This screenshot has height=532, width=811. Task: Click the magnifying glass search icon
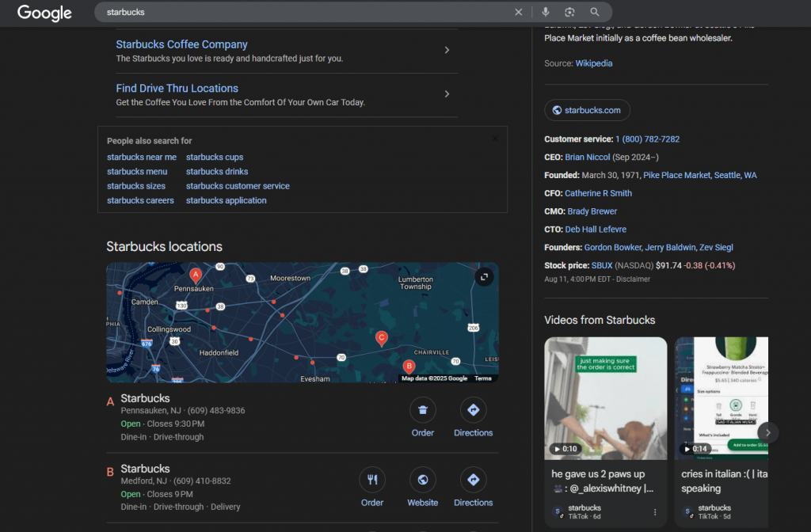tap(595, 12)
